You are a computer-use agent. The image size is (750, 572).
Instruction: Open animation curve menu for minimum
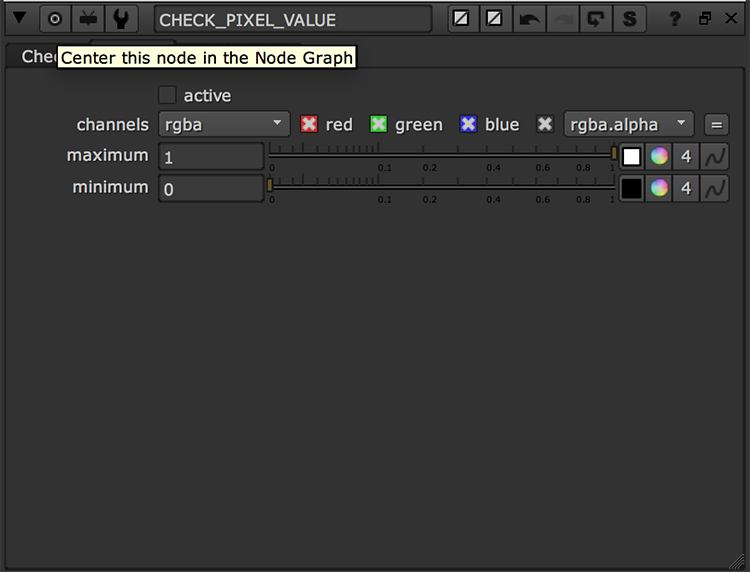pos(715,188)
